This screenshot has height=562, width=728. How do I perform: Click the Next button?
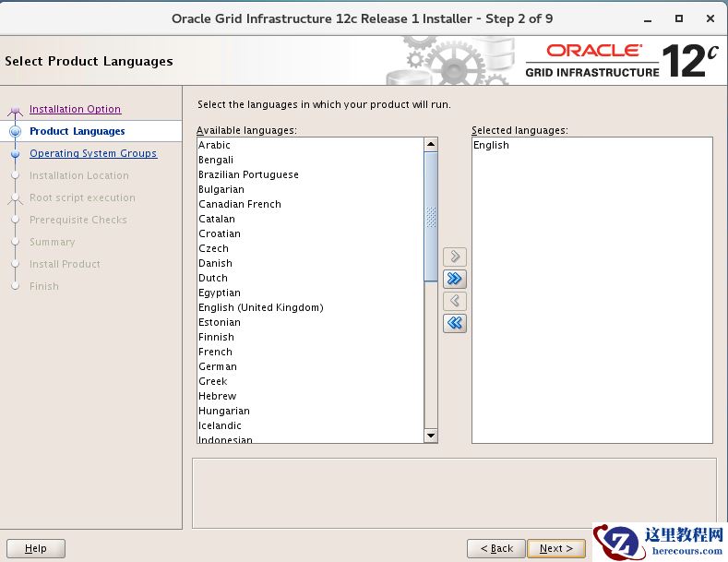556,548
